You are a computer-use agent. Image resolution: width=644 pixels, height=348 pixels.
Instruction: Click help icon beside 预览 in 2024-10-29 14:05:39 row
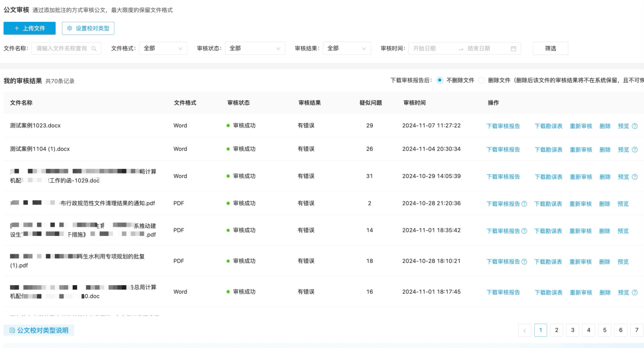635,177
